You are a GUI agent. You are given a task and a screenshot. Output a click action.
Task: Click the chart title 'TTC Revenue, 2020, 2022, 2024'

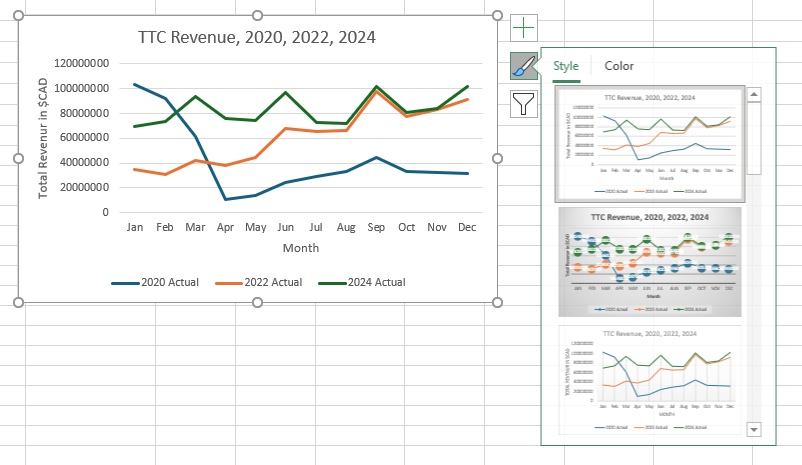257,37
